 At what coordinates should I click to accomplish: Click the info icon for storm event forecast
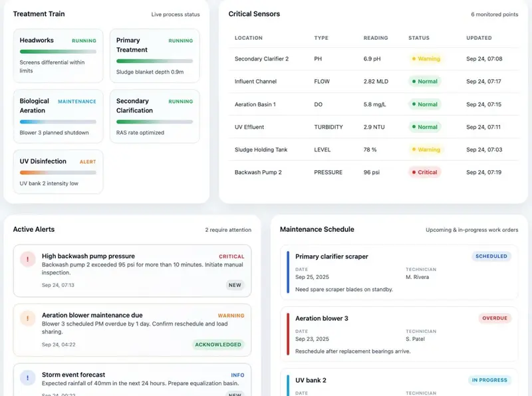click(x=27, y=378)
